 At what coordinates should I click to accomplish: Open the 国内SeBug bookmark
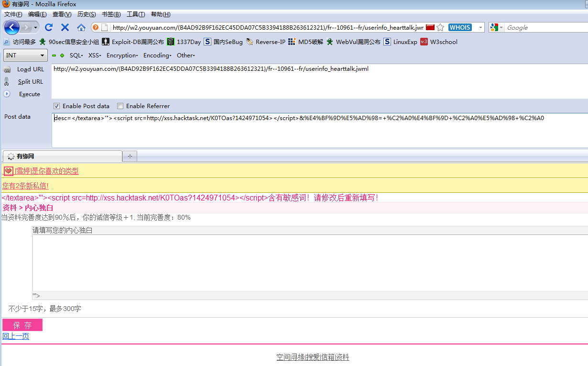223,42
